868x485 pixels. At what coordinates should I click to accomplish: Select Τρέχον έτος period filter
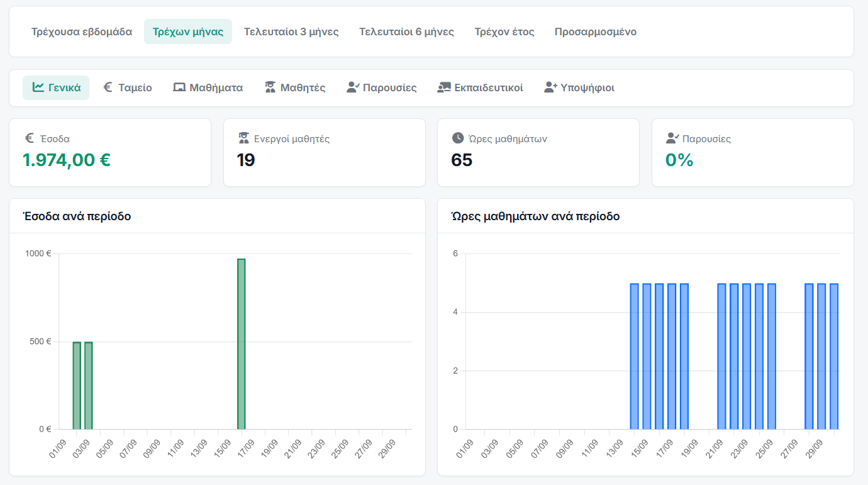(504, 31)
